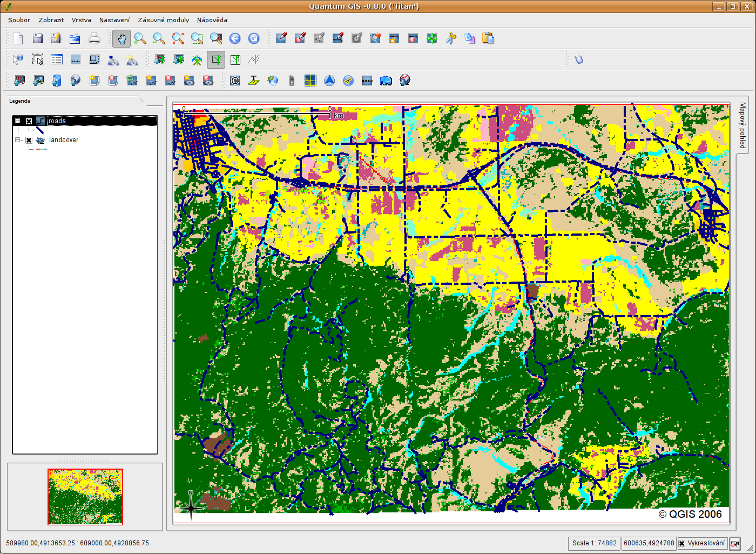Paste features with the clipboard icon
Viewport: 756px width, 554px height.
point(489,38)
